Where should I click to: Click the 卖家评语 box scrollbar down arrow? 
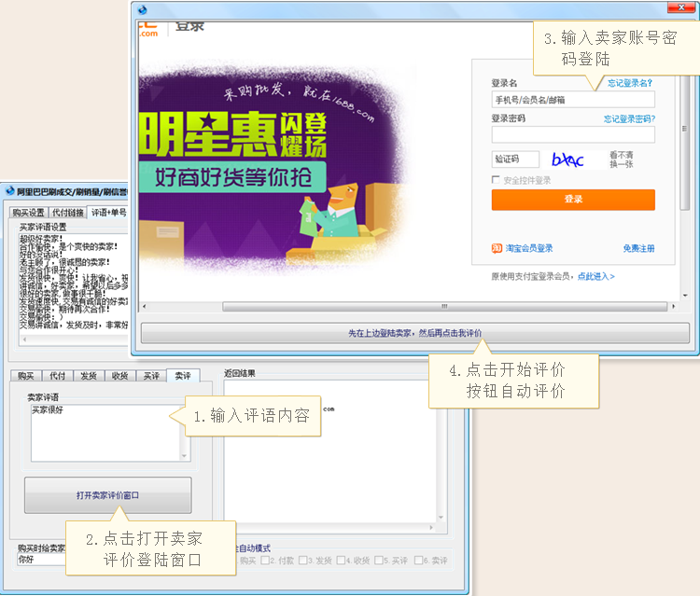click(184, 456)
